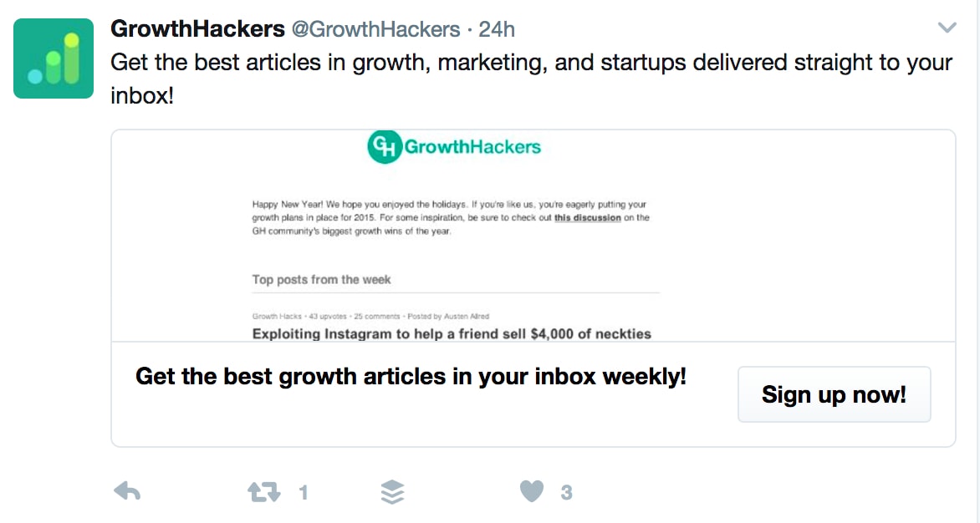Viewport: 980px width, 523px height.
Task: Click the GH circle logo in the card
Action: 385,147
